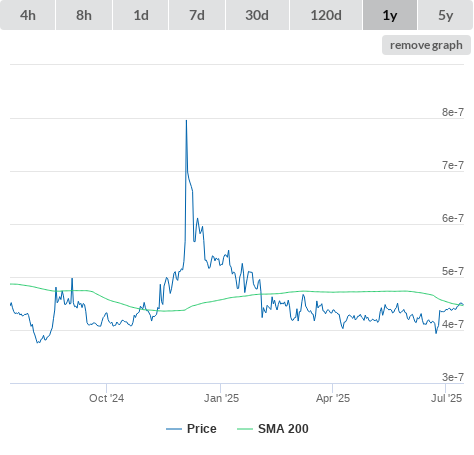Click the Oct '24 axis label

coord(106,398)
